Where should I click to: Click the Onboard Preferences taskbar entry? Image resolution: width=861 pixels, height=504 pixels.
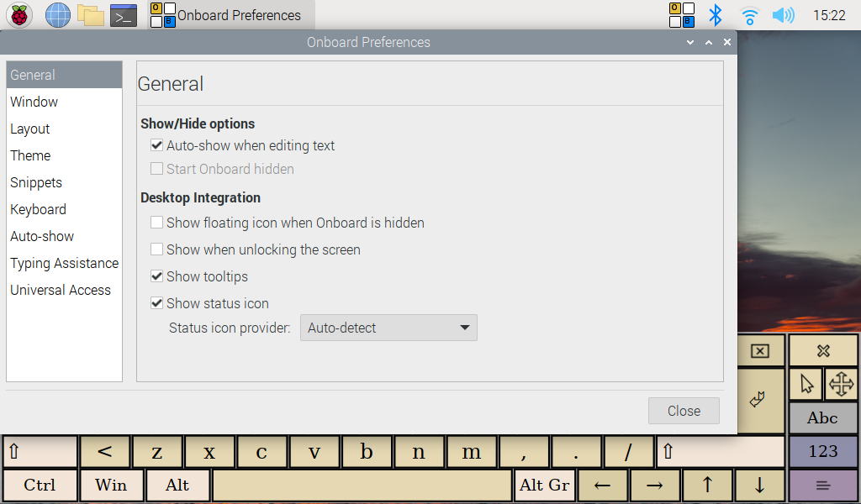231,15
